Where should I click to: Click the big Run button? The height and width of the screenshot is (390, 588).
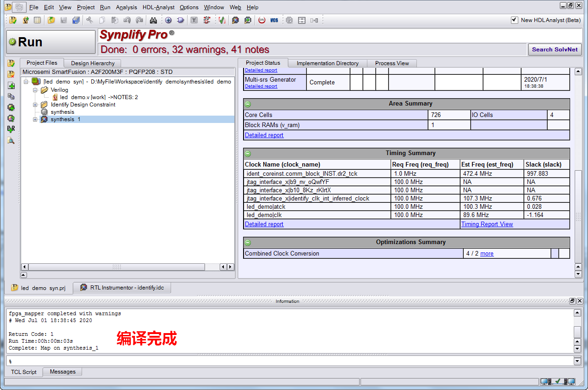tap(51, 42)
